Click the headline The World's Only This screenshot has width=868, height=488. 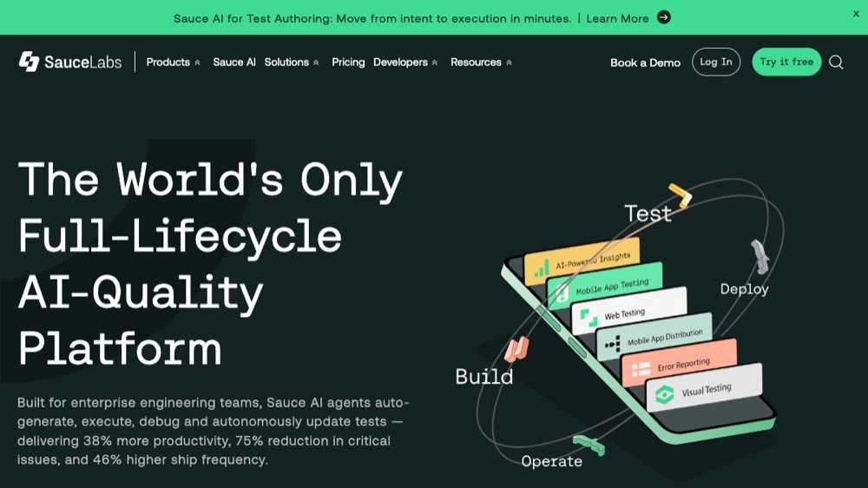coord(210,180)
